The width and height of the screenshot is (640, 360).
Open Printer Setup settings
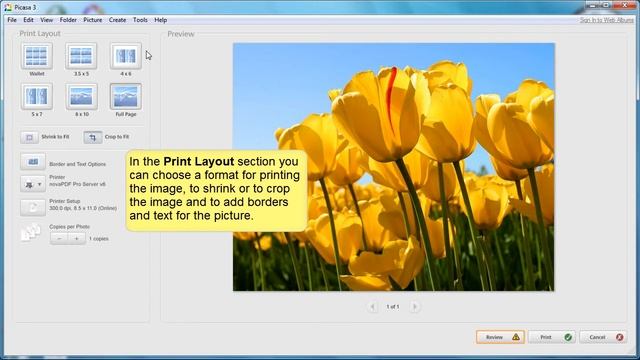point(33,207)
